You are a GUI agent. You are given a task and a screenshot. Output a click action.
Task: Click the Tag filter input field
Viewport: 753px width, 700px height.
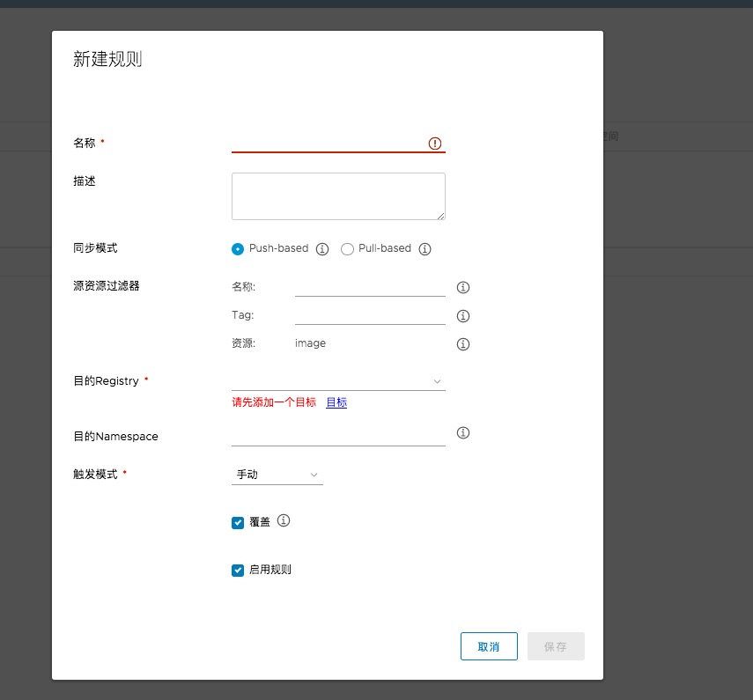point(370,315)
